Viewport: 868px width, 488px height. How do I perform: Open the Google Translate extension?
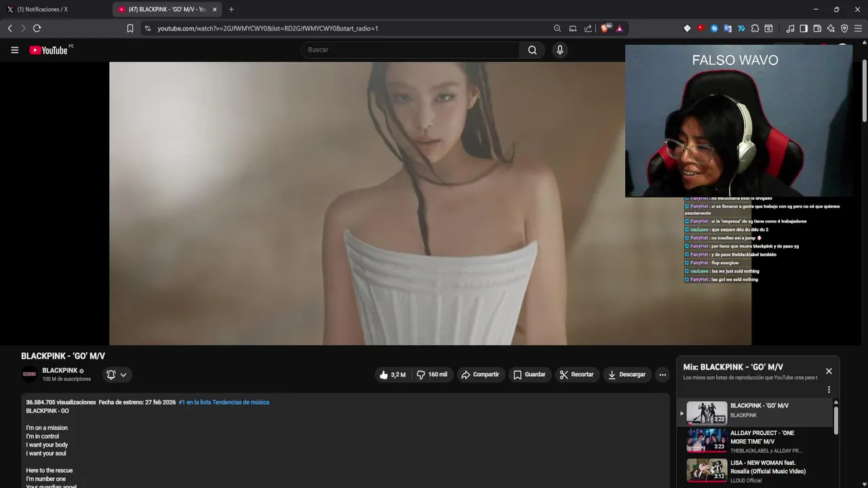coord(728,28)
